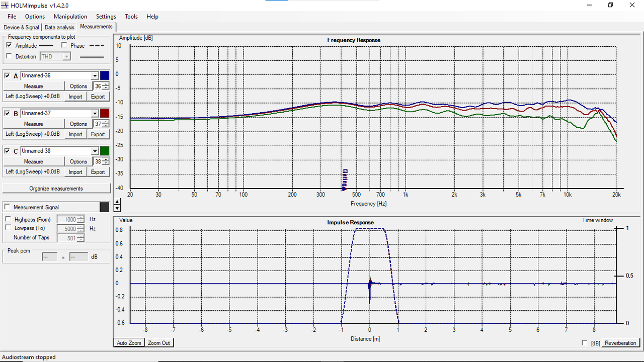Click the green color swatch for slot C

105,151
